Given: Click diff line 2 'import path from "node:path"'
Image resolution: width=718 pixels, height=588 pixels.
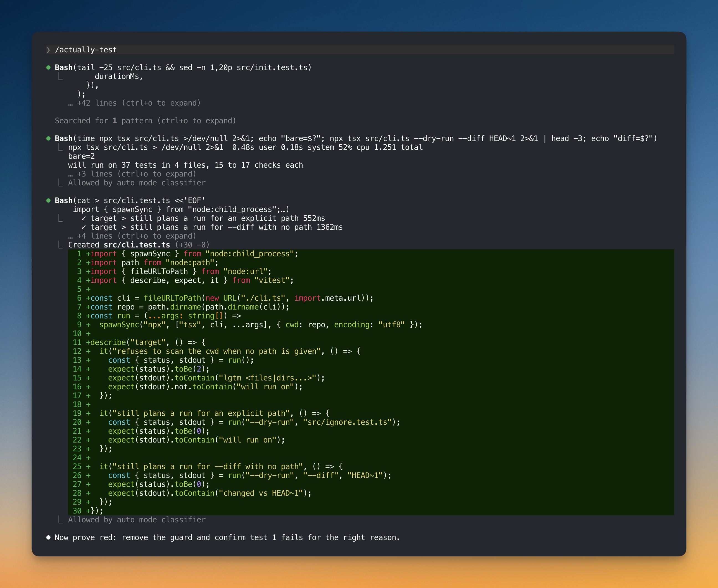Looking at the screenshot, I should (x=371, y=262).
